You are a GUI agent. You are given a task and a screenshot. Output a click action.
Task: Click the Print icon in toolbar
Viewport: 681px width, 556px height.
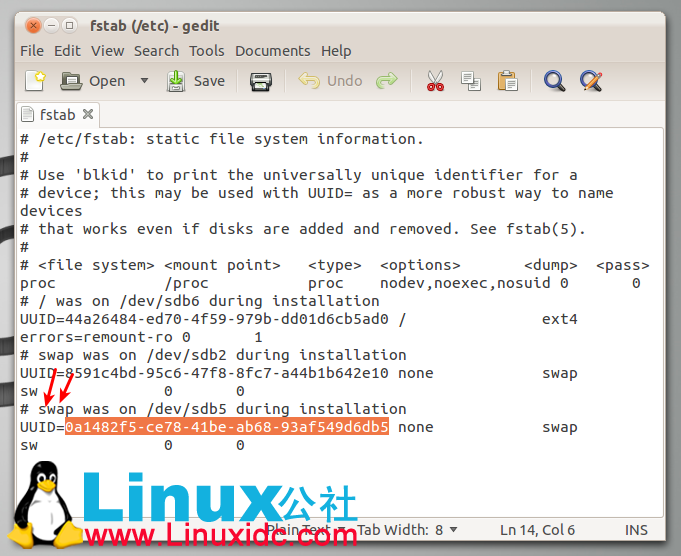click(x=261, y=81)
